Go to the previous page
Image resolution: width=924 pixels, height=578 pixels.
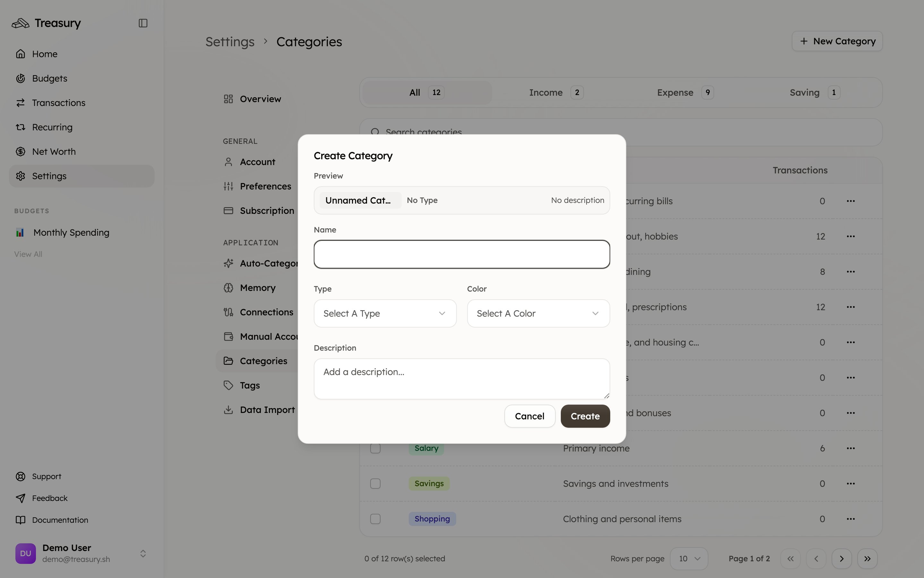pos(816,559)
